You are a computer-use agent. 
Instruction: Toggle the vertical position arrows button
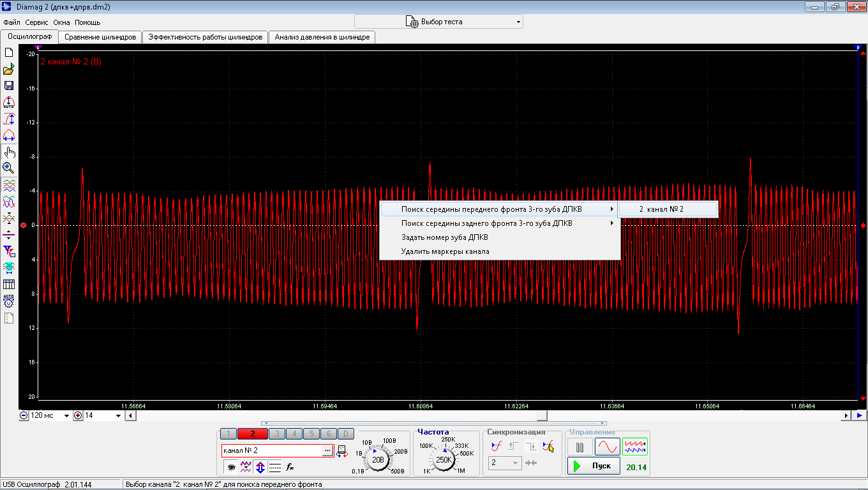[x=260, y=467]
